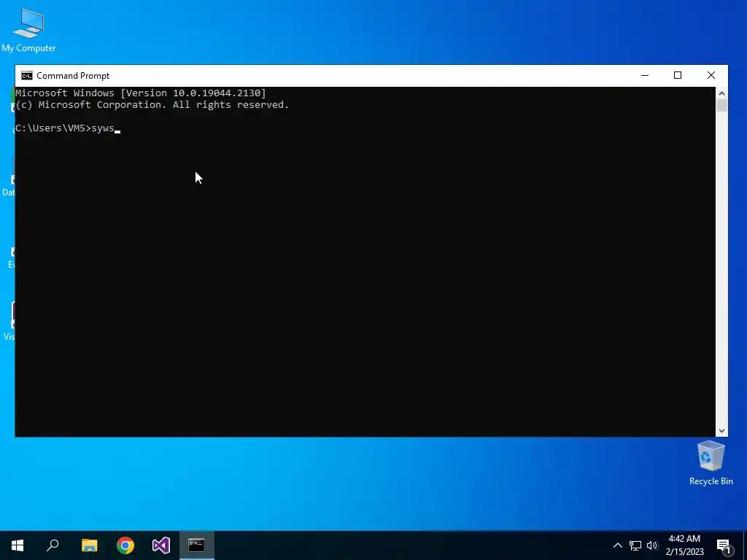Launch Visual Studio from taskbar
Screen dimensions: 747x560
click(161, 545)
